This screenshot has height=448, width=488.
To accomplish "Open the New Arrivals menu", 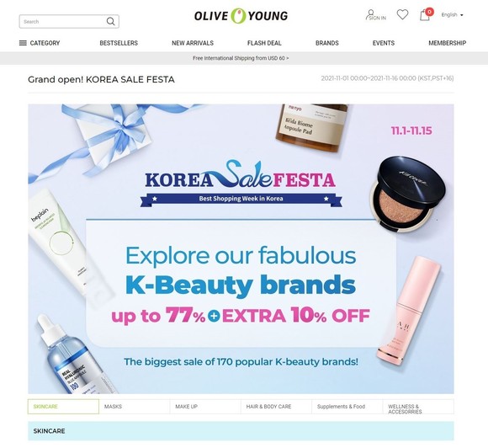I will [x=193, y=43].
